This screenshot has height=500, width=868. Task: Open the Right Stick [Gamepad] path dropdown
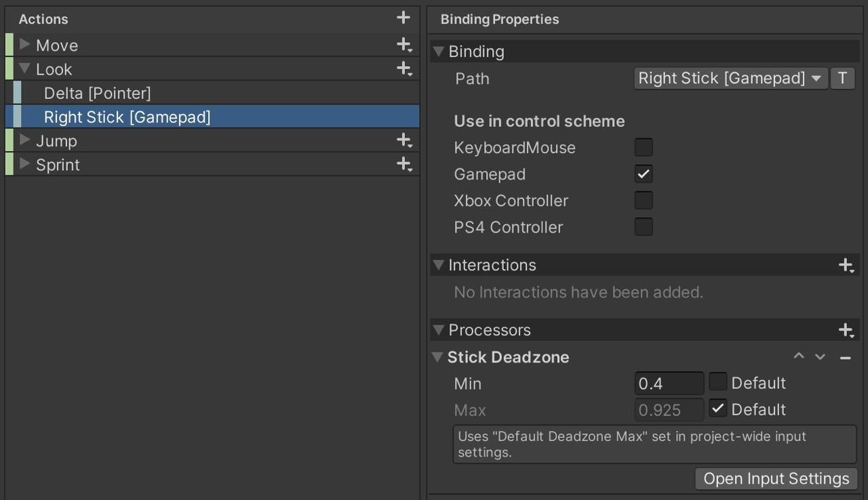click(730, 78)
